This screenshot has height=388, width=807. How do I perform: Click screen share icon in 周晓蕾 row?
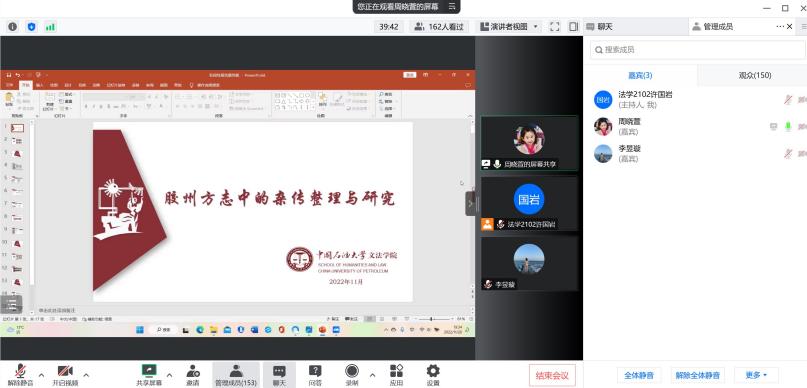(x=774, y=127)
